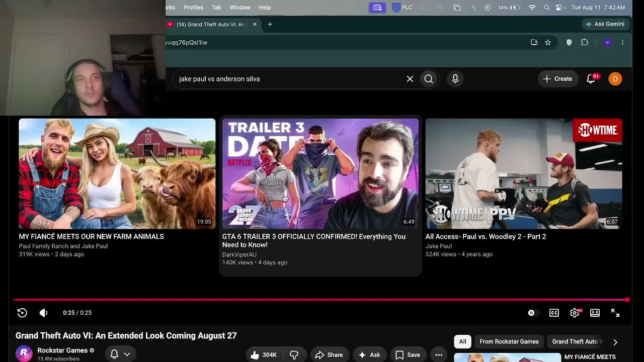Open Rockstar Games channel avatar

point(24,354)
